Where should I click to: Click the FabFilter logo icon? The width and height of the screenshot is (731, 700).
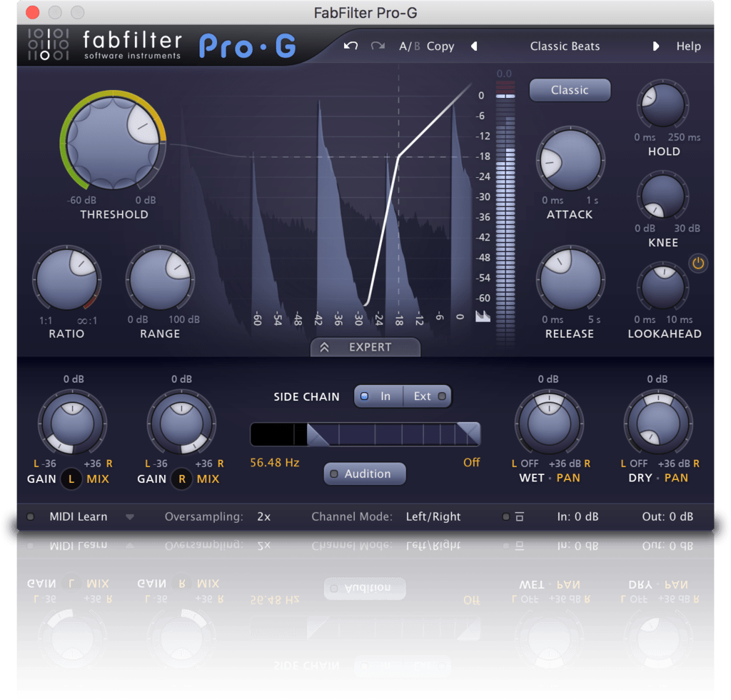pos(47,43)
